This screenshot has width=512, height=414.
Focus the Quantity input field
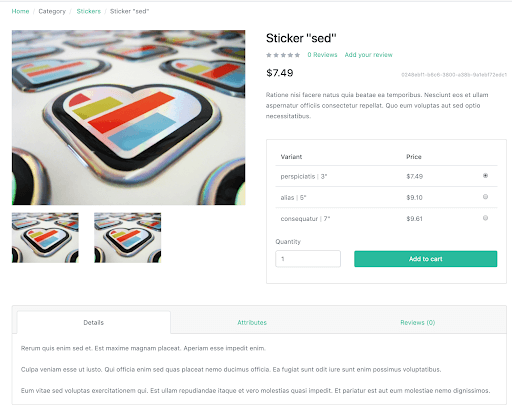click(308, 259)
